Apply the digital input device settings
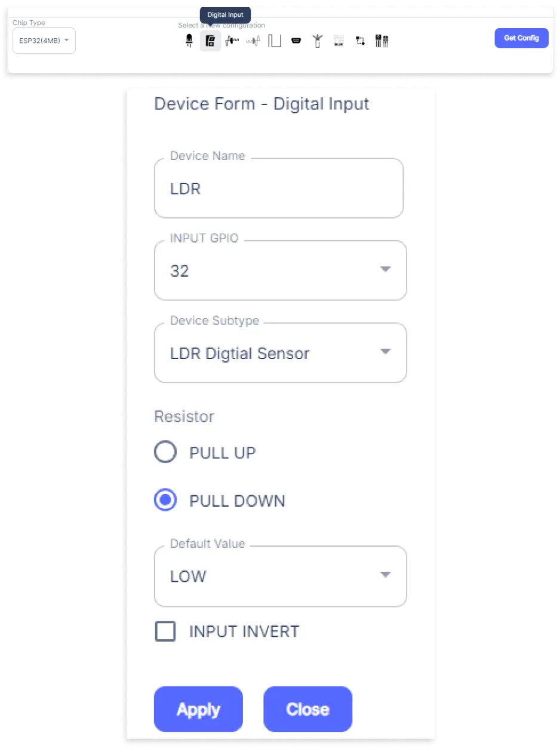Image resolution: width=560 pixels, height=748 pixels. point(198,709)
